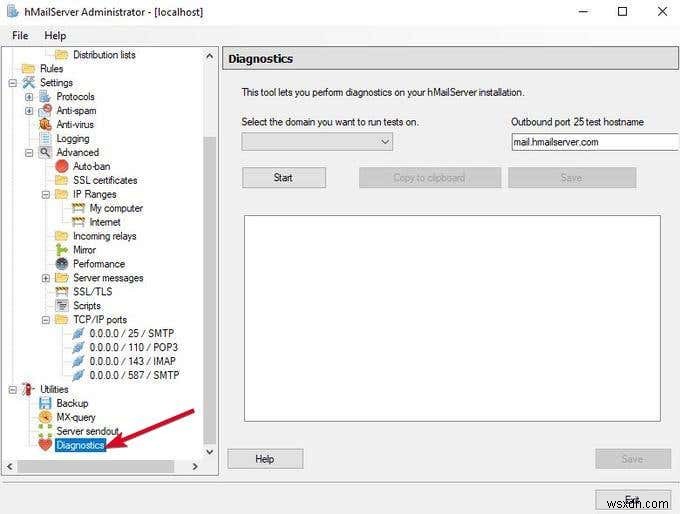This screenshot has height=514, width=680.
Task: Click the Scripts icon
Action: [x=62, y=305]
